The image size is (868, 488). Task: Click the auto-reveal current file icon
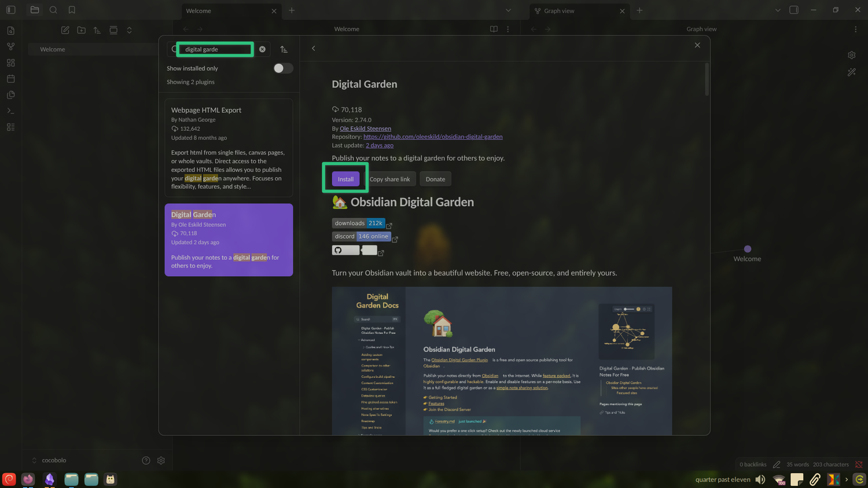point(113,30)
